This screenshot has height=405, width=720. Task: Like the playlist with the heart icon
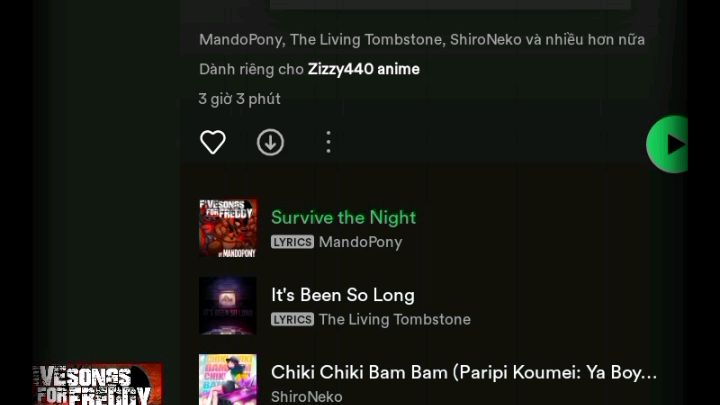tap(213, 142)
